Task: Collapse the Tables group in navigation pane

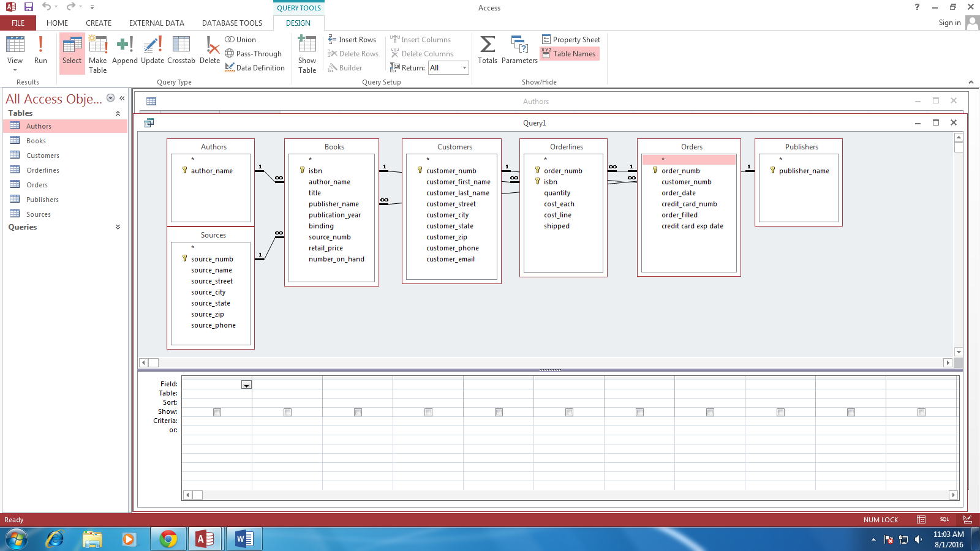Action: coord(118,113)
